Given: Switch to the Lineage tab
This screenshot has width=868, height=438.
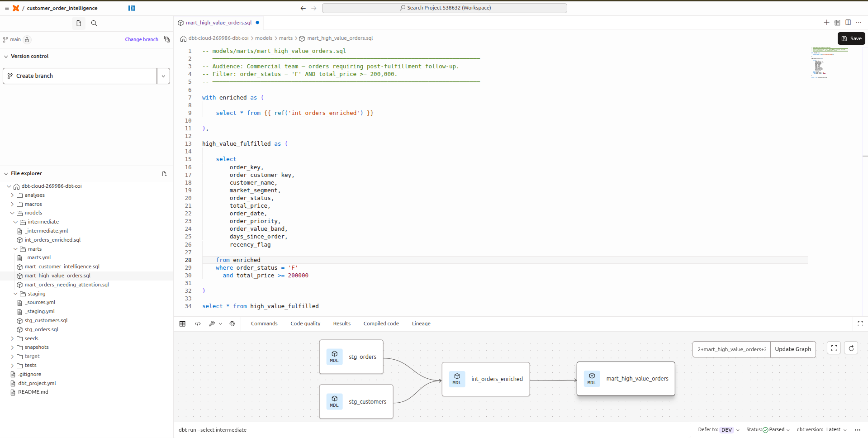Looking at the screenshot, I should (x=421, y=324).
